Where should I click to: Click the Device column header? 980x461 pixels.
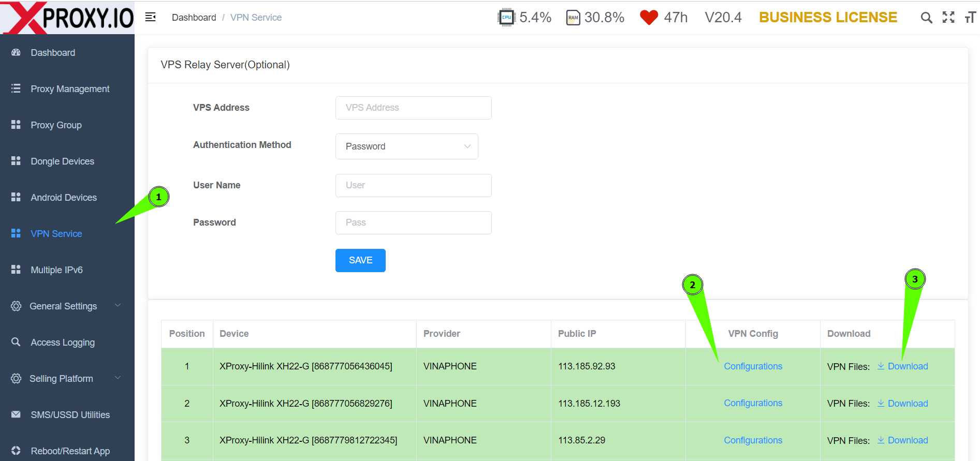[x=234, y=334]
